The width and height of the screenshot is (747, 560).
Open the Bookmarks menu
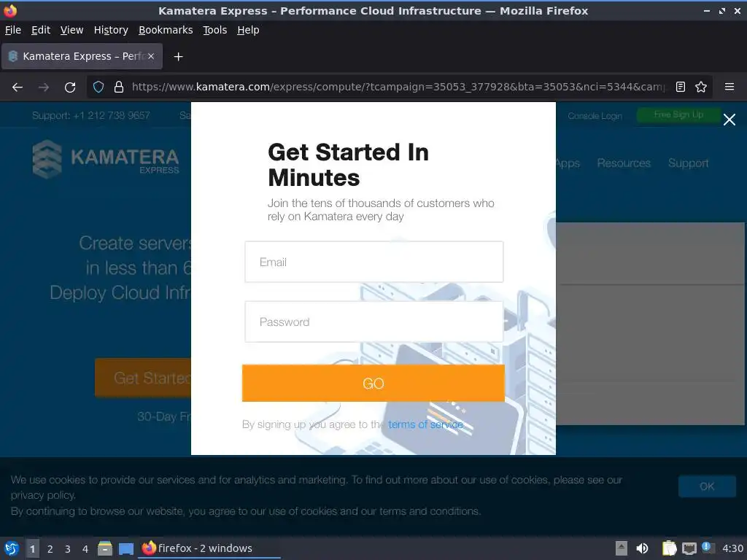[166, 30]
